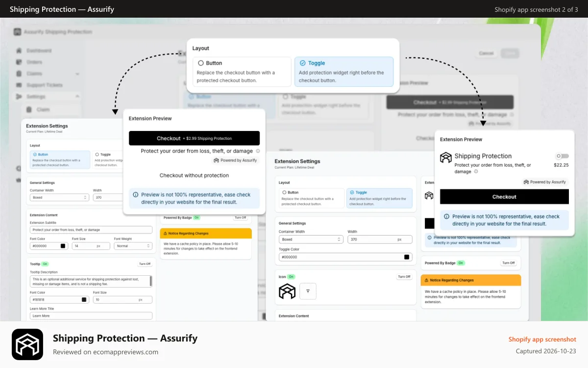Viewport: 588px width, 368px height.
Task: Click the Tooltip Description scrollbar
Action: [150, 281]
